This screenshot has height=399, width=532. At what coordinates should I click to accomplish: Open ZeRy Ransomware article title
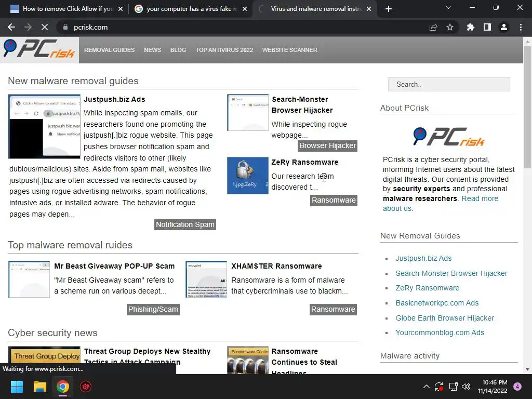click(x=304, y=162)
